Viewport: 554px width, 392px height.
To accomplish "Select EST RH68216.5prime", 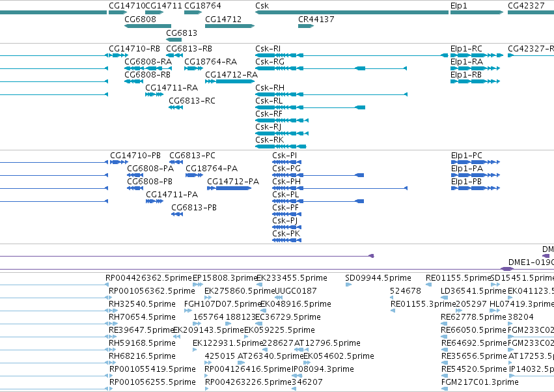I will (142, 356).
